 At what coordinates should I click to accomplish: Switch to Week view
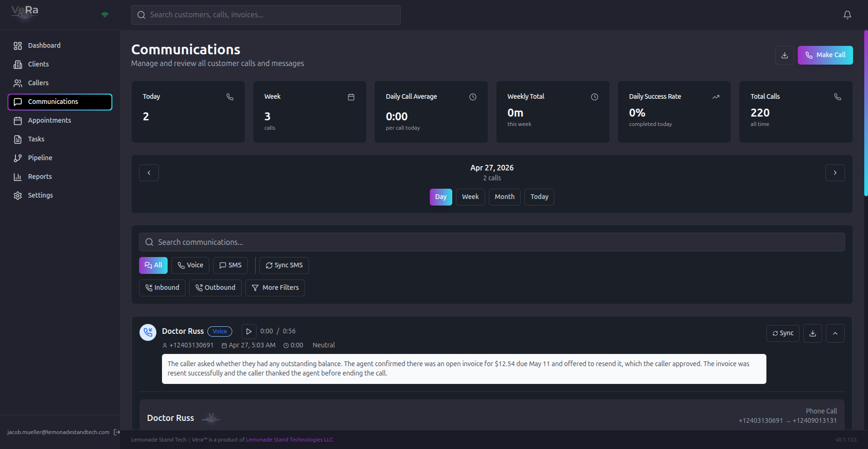pos(471,197)
